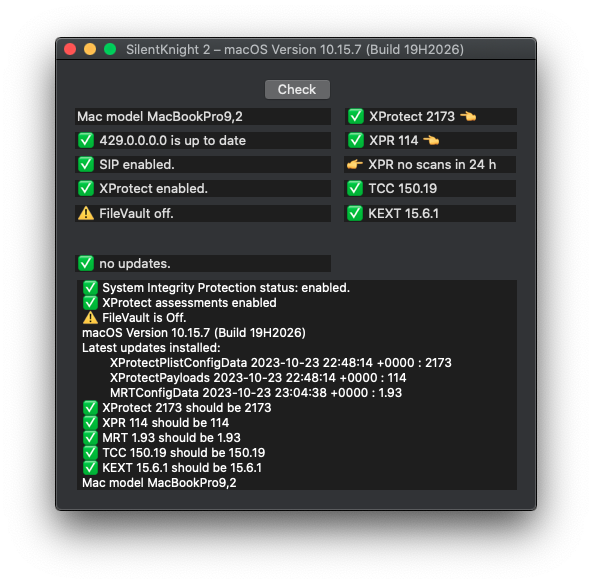
Task: Click the 'no updates.' text
Action: click(135, 263)
